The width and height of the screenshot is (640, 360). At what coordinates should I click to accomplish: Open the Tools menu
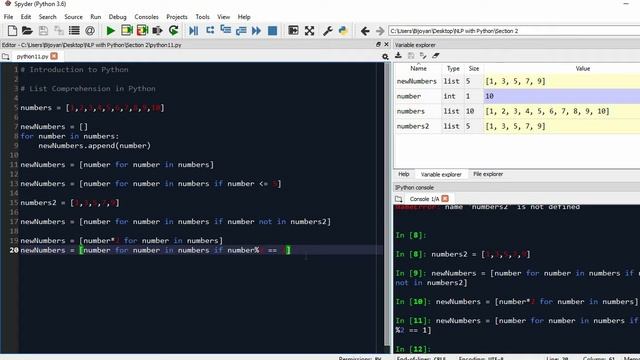point(202,17)
